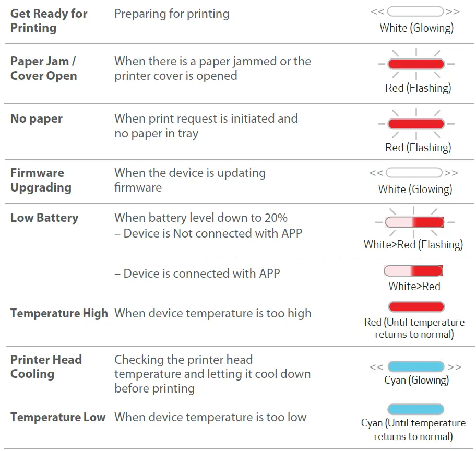Click the "Temperature Low" status heading
The width and height of the screenshot is (476, 451).
(58, 417)
